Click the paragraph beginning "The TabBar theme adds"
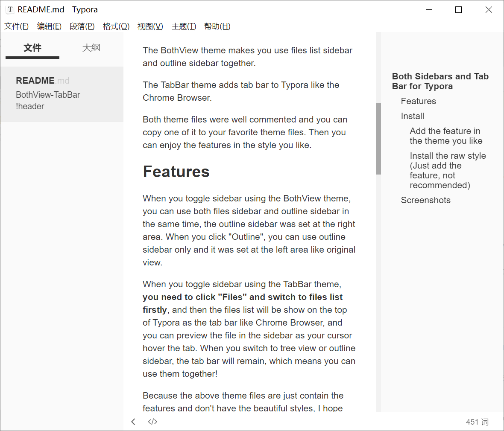This screenshot has width=504, height=431. pos(241,91)
